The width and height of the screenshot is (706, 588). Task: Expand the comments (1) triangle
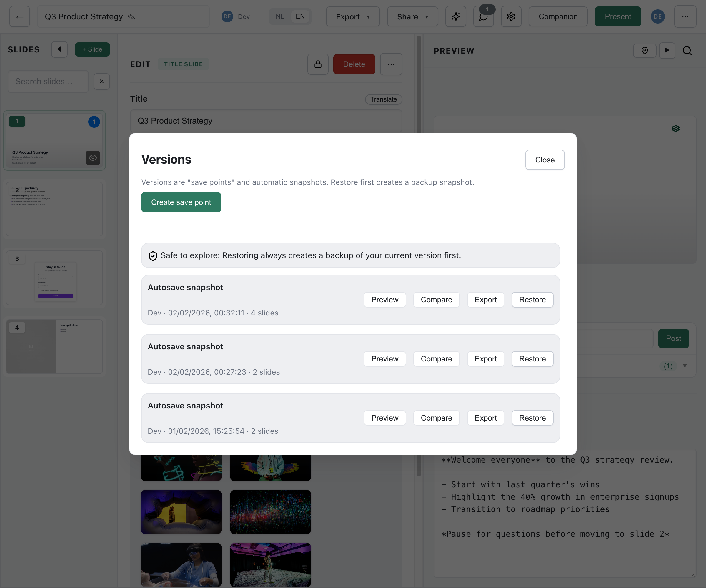[685, 366]
